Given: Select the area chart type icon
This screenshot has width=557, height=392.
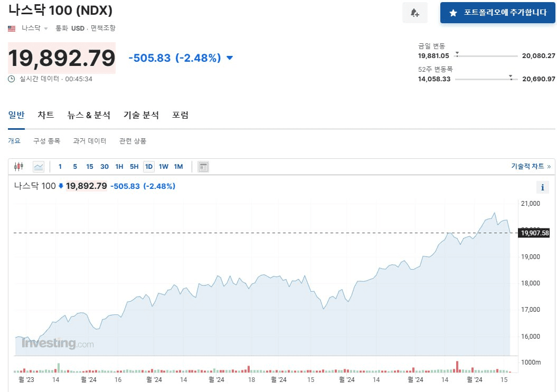Looking at the screenshot, I should click(x=39, y=167).
